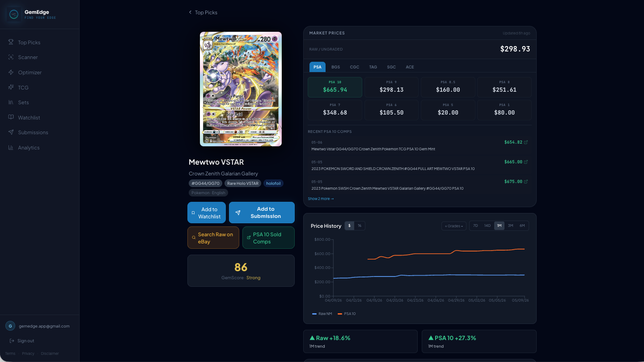The height and width of the screenshot is (362, 644).
Task: Click send icon in Add to Submission
Action: 238,213
